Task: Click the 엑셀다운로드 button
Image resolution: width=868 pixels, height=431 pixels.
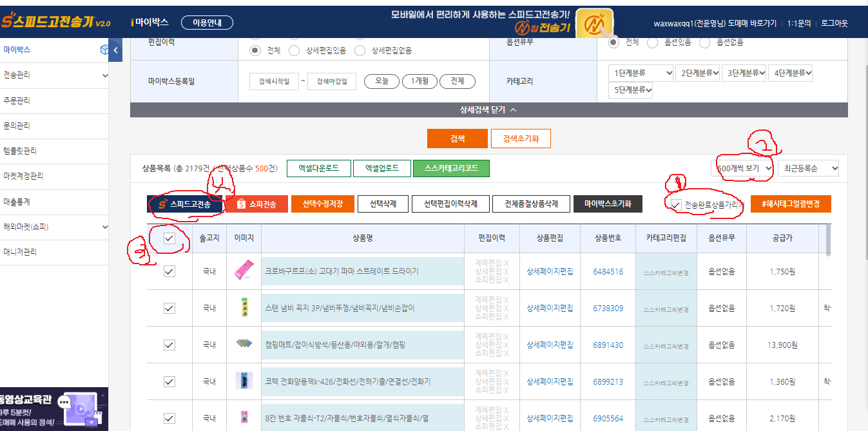Action: [319, 168]
